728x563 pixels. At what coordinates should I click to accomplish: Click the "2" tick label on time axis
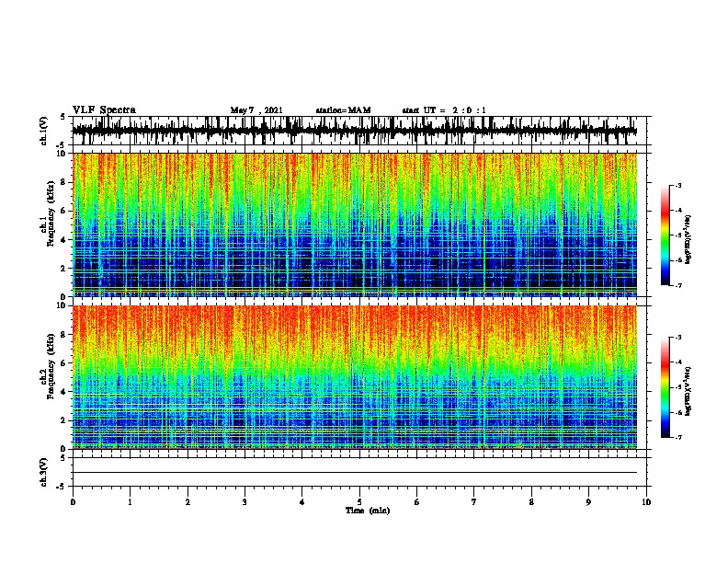[x=188, y=502]
